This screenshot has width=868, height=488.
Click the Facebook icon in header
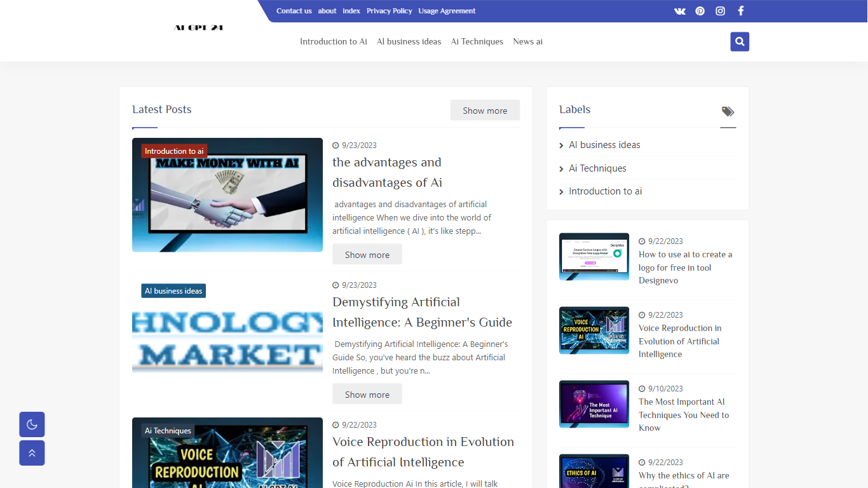pyautogui.click(x=740, y=11)
